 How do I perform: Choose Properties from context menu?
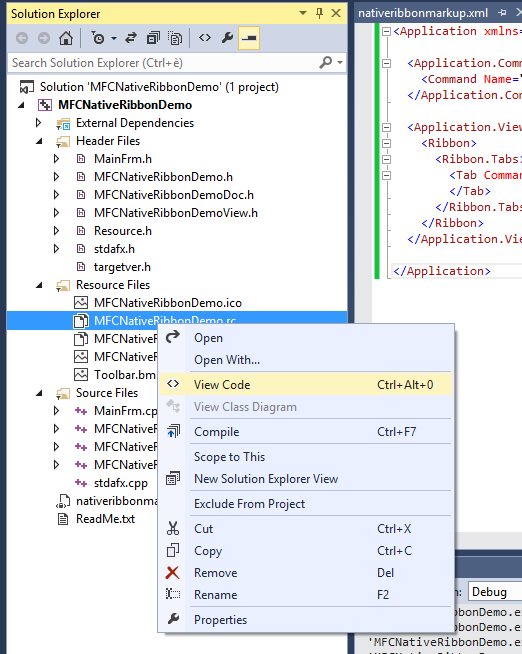[x=306, y=620]
